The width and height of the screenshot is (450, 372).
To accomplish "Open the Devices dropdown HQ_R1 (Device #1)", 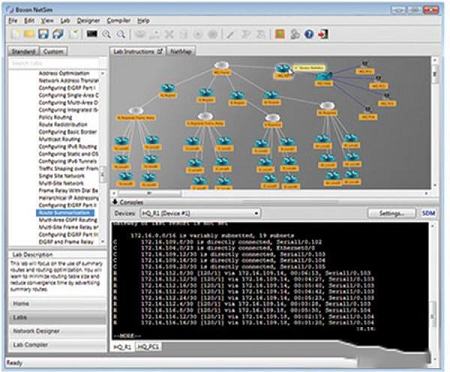I will click(201, 213).
